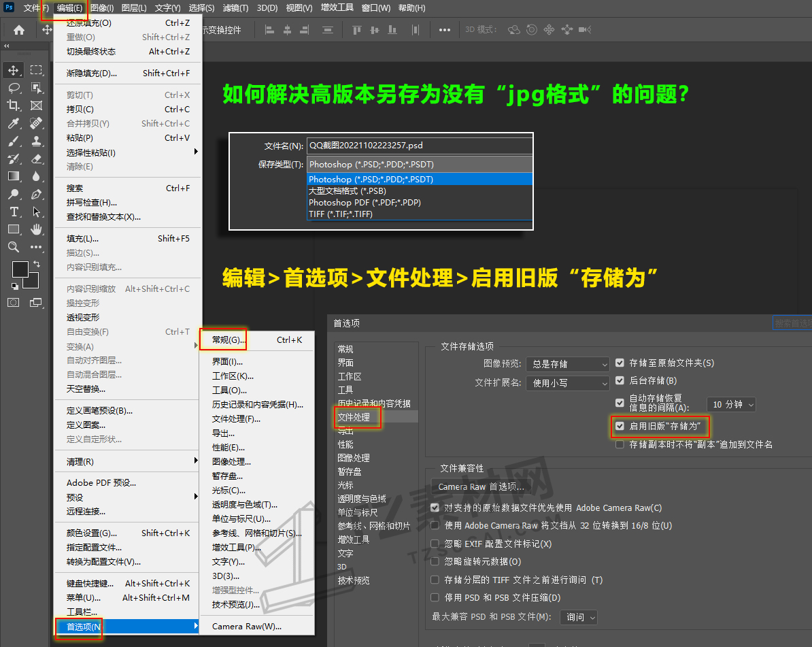This screenshot has width=812, height=647.
Task: Open the 编辑(E) menu
Action: [69, 7]
